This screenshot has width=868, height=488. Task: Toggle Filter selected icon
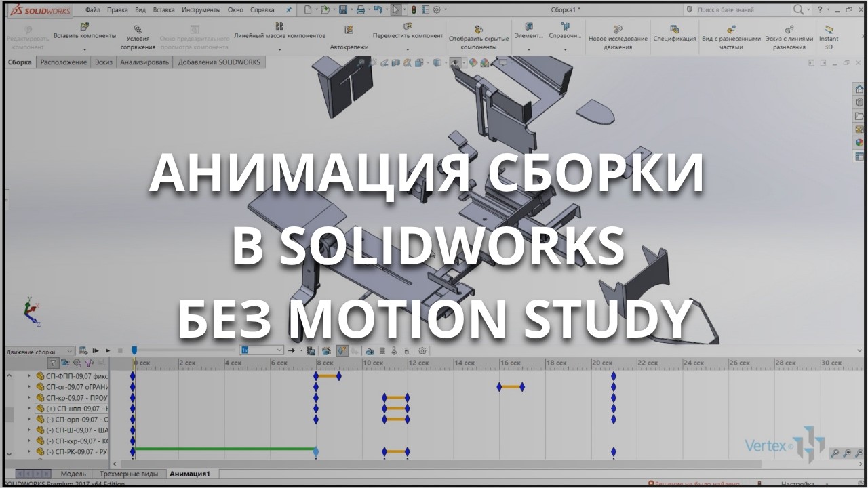tap(89, 363)
